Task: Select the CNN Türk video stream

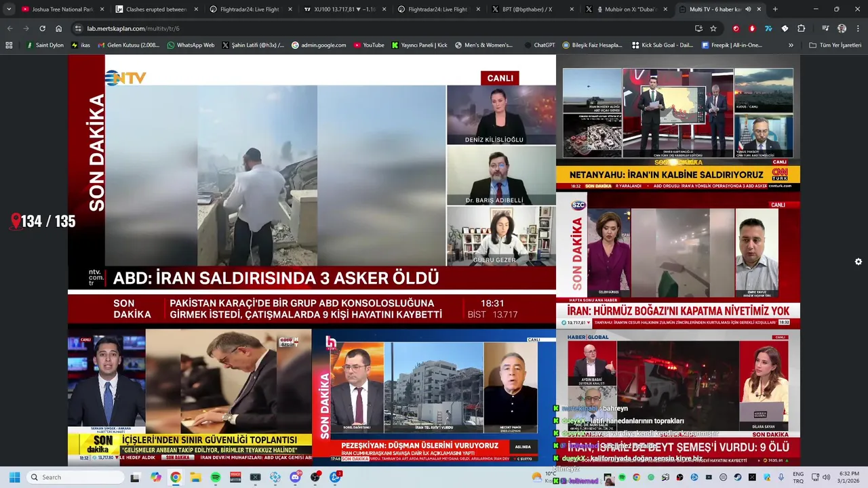Action: tap(678, 123)
